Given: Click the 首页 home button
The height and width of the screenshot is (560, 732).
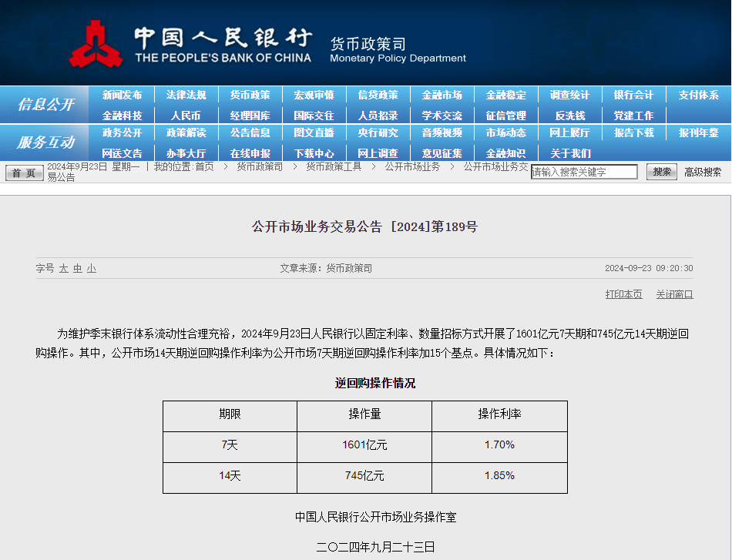Looking at the screenshot, I should pos(24,173).
